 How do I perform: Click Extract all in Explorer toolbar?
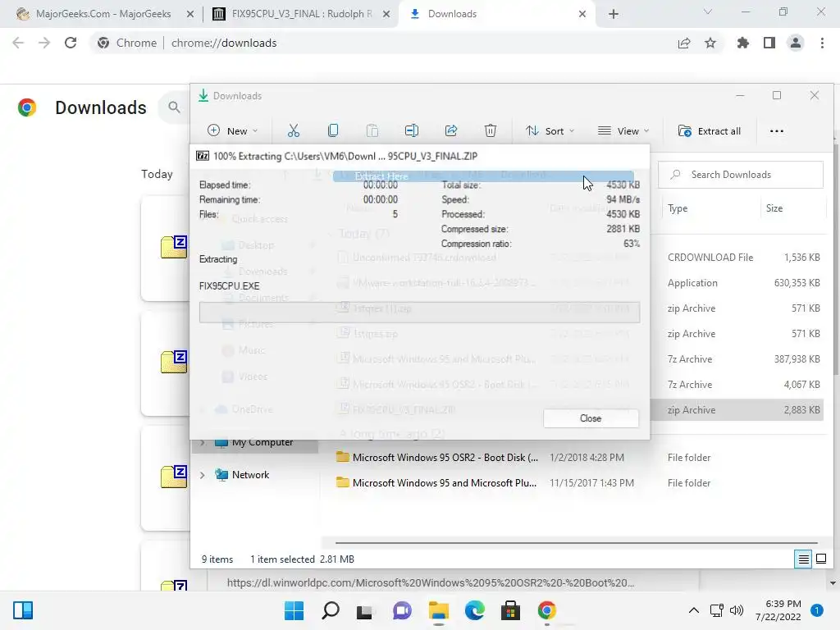pos(710,130)
